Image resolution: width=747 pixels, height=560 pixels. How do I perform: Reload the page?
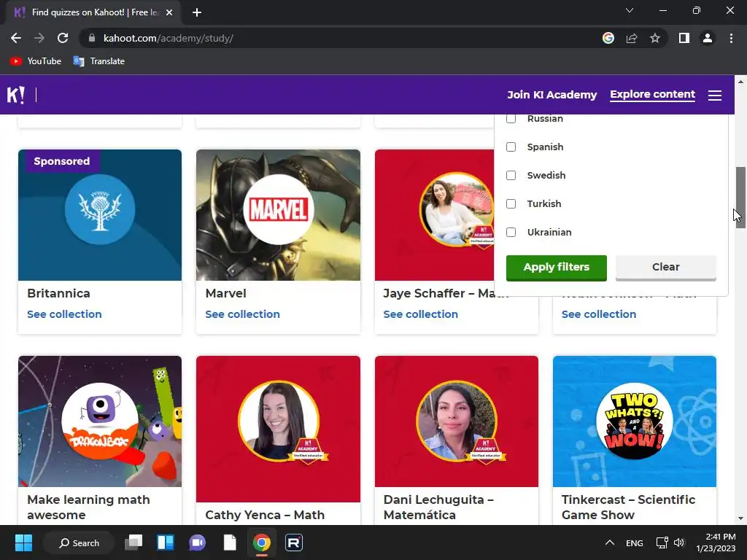tap(63, 38)
